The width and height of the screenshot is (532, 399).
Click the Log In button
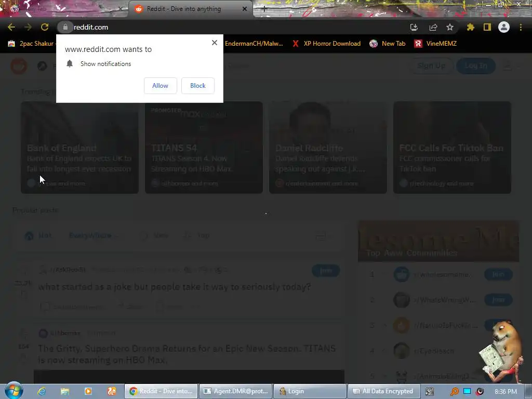[476, 65]
